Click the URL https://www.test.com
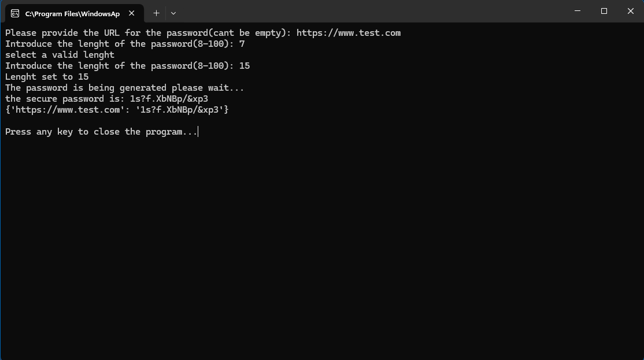This screenshot has height=360, width=644. tap(349, 33)
